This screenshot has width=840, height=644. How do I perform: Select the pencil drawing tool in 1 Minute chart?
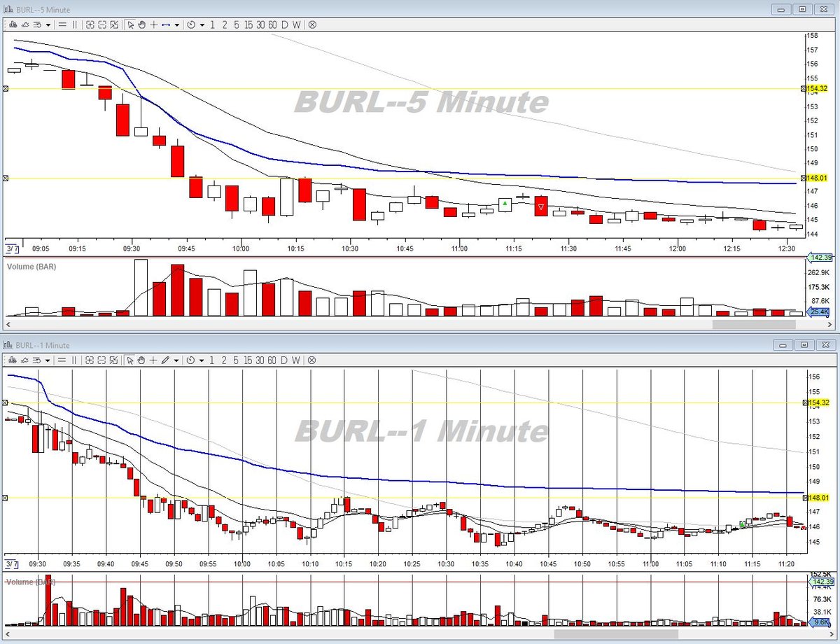click(x=166, y=360)
